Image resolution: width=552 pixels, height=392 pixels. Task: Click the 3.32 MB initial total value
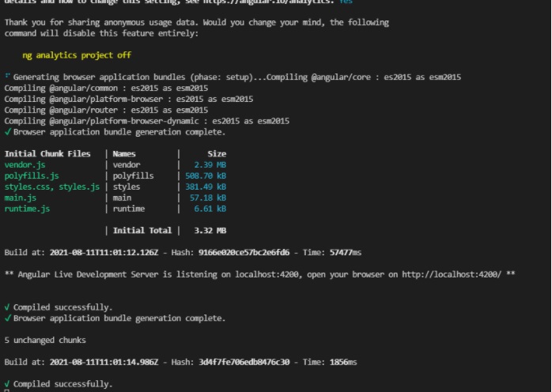click(210, 231)
